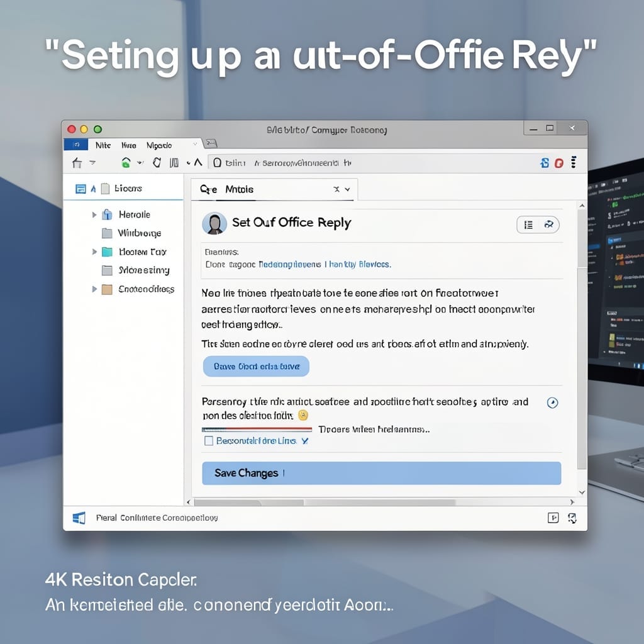Image resolution: width=644 pixels, height=644 pixels.
Task: Click the Windows logo in status bar
Action: (79, 518)
